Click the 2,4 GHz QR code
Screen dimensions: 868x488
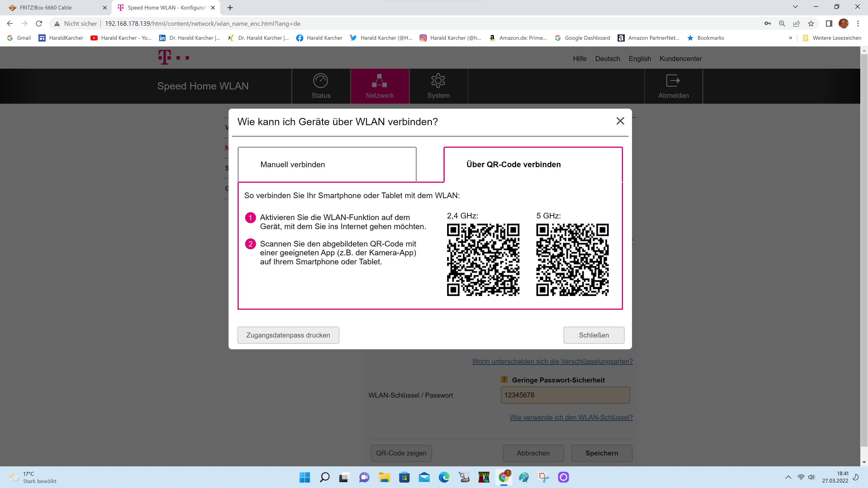[483, 260]
